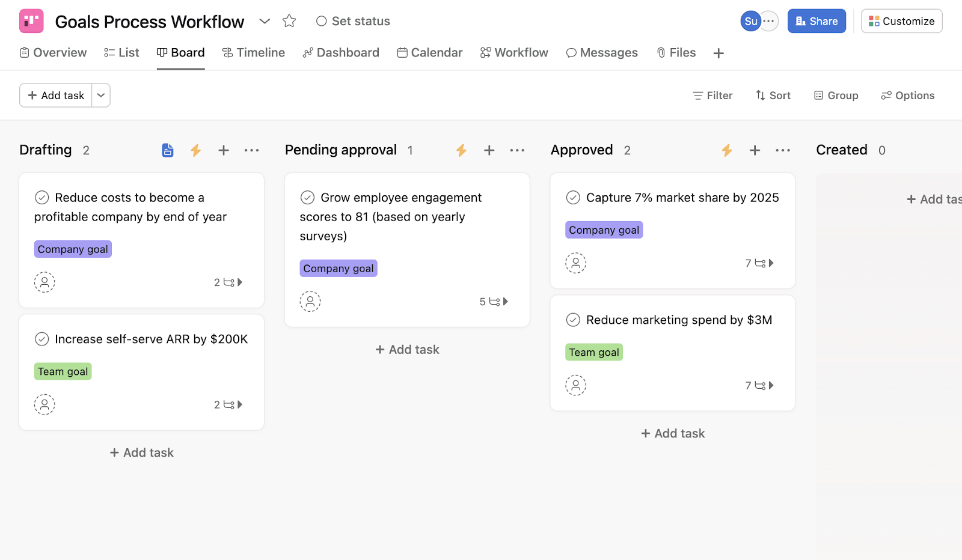Image resolution: width=962 pixels, height=560 pixels.
Task: Check off Reduce marketing spend by $3M
Action: tap(573, 320)
